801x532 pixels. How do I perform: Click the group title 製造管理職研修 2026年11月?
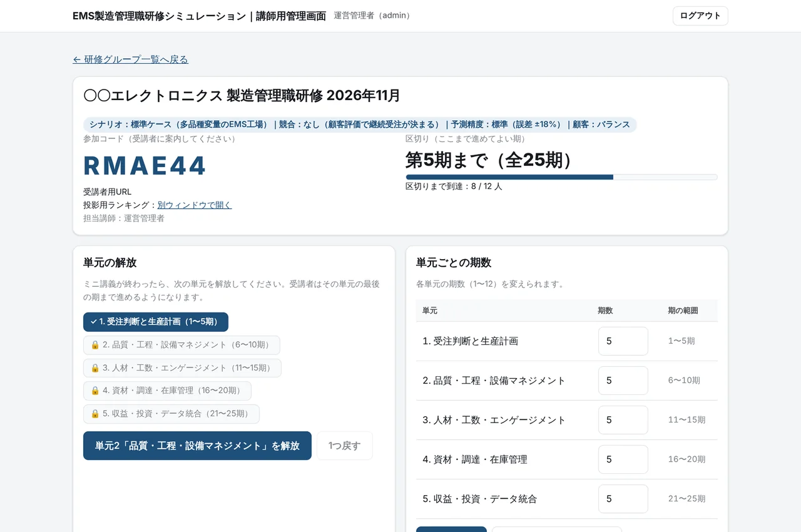coord(242,96)
